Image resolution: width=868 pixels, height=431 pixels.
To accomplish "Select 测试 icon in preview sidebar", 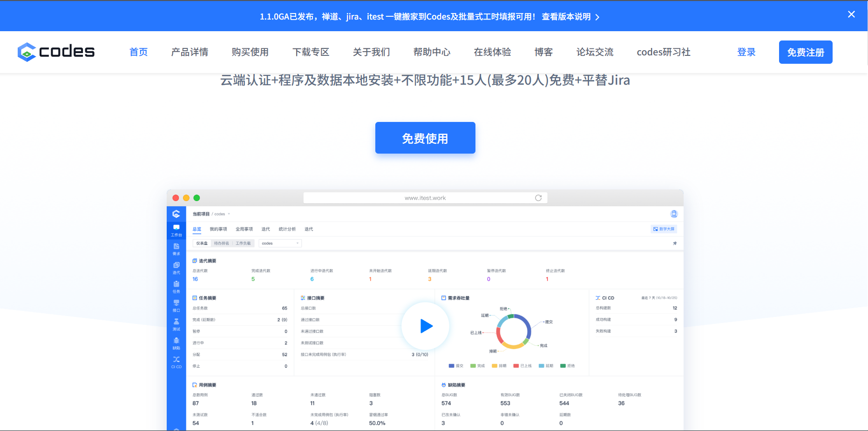I will click(x=176, y=324).
